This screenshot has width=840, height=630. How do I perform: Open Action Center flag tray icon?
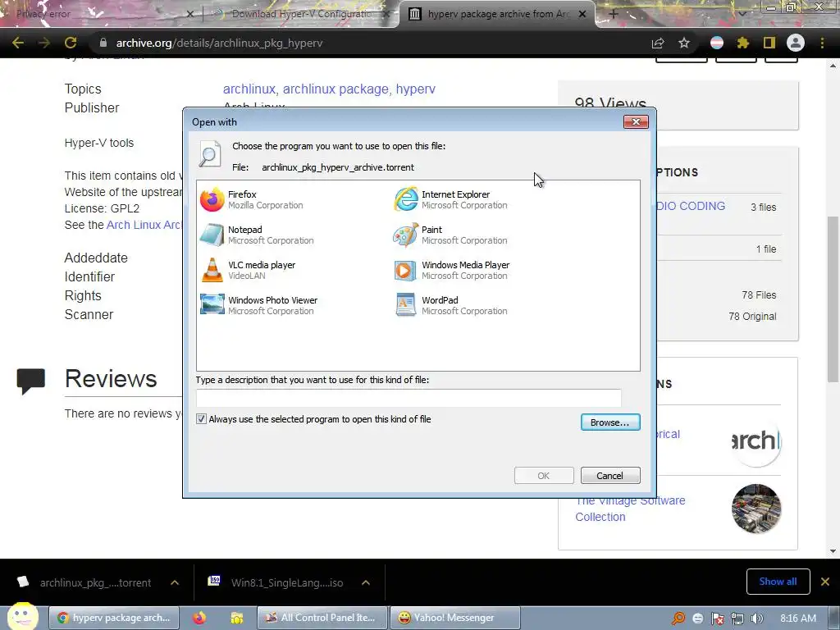(x=717, y=619)
